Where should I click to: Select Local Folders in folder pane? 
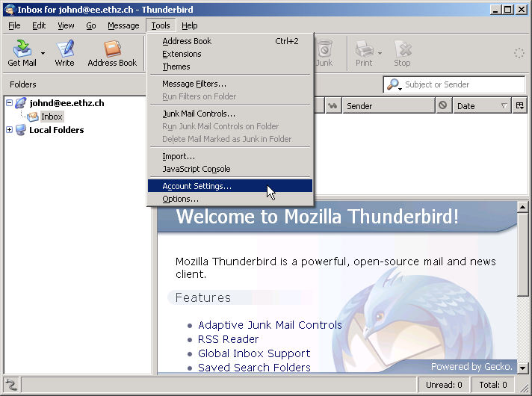[56, 130]
